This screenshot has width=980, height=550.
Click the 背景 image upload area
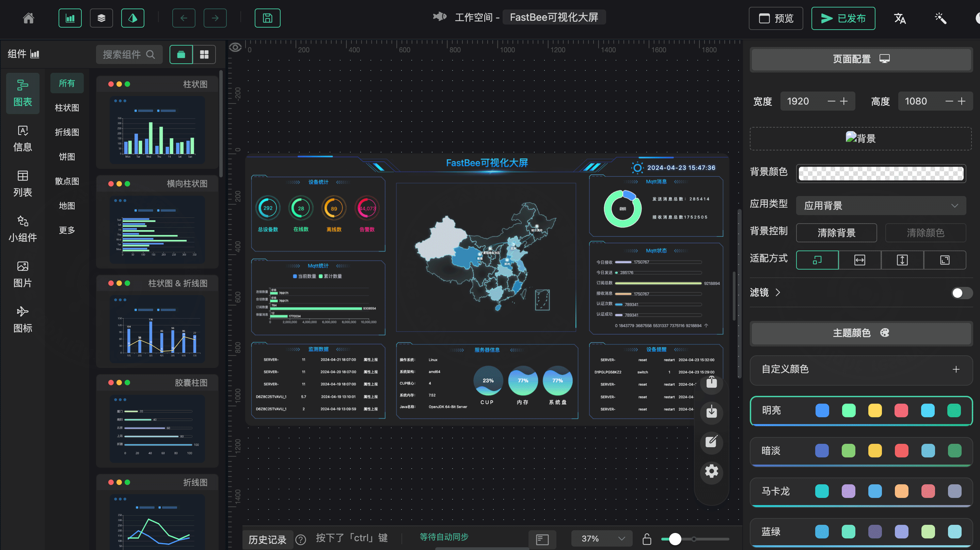point(860,139)
